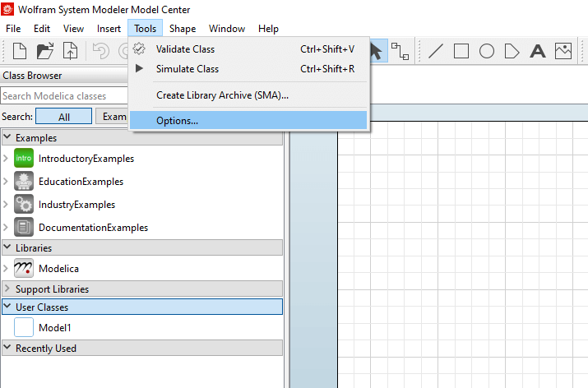Open the View menu
This screenshot has height=388, width=588.
(73, 29)
